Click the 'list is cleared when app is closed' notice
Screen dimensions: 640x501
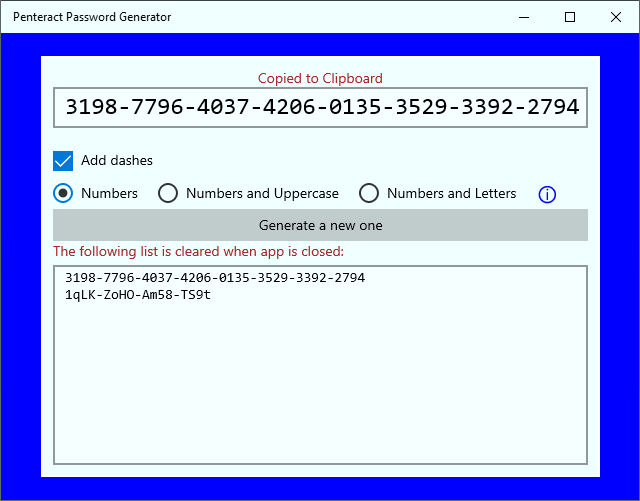tap(198, 251)
